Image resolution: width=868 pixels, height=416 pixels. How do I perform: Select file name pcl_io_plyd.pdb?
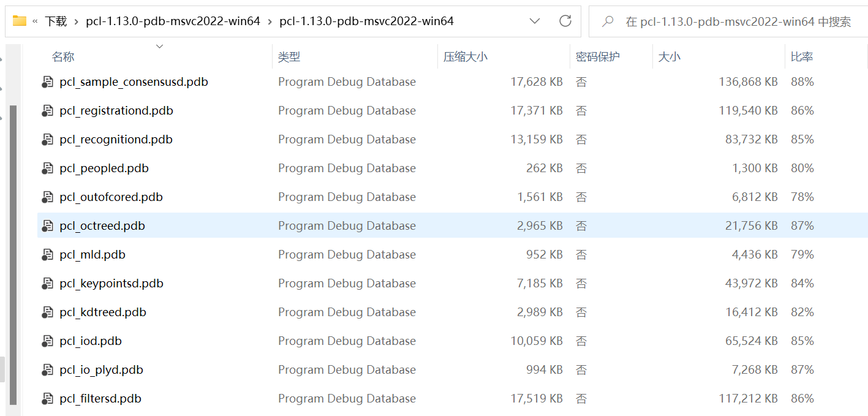pyautogui.click(x=101, y=370)
